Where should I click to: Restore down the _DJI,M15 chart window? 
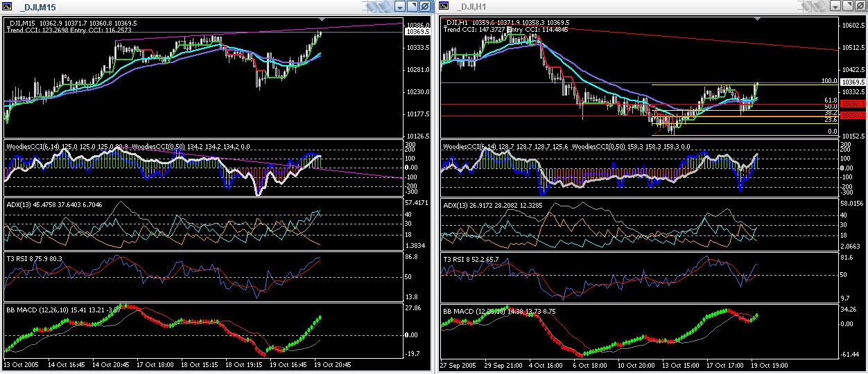(x=412, y=6)
